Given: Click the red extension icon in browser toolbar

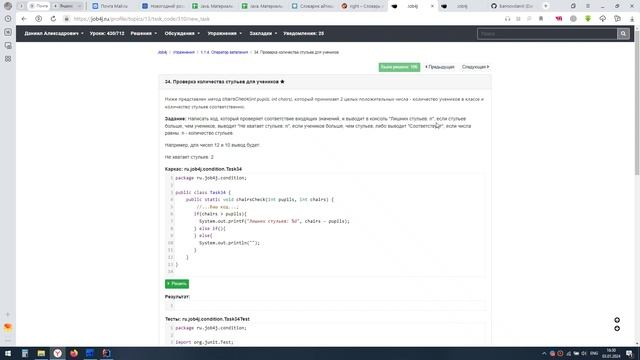Looking at the screenshot, I should [x=559, y=19].
